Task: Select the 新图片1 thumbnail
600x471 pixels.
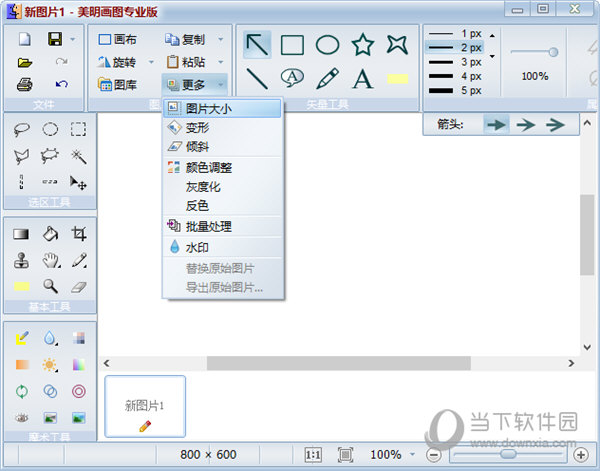Action: tap(145, 406)
